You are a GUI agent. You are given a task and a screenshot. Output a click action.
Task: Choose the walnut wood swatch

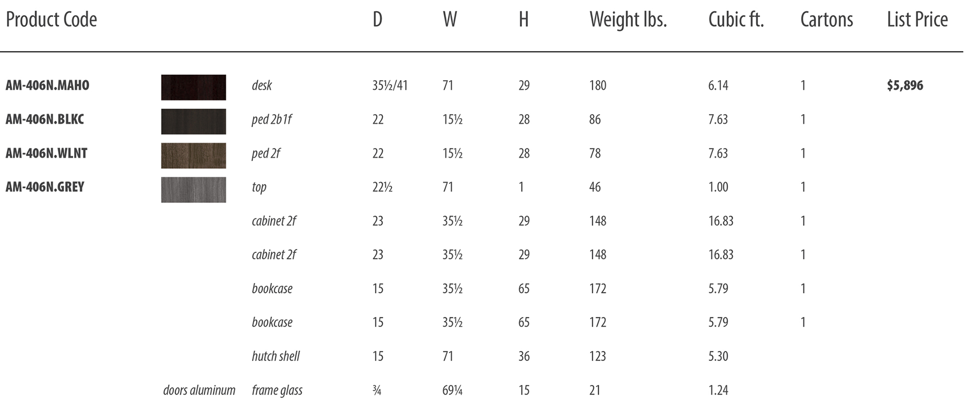(x=193, y=155)
